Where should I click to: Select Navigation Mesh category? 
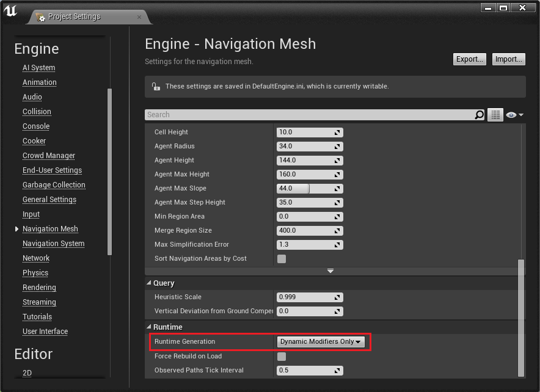click(50, 229)
